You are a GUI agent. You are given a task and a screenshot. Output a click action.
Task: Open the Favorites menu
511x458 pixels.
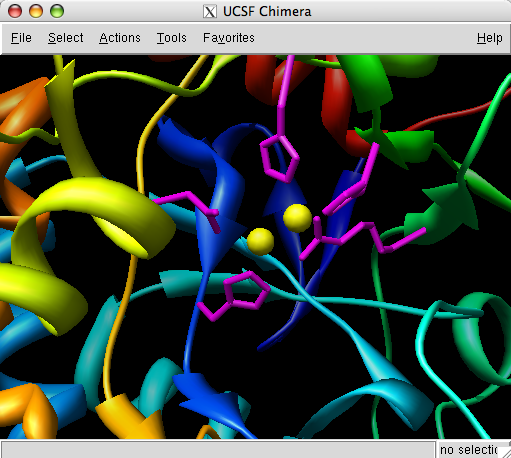(x=229, y=38)
